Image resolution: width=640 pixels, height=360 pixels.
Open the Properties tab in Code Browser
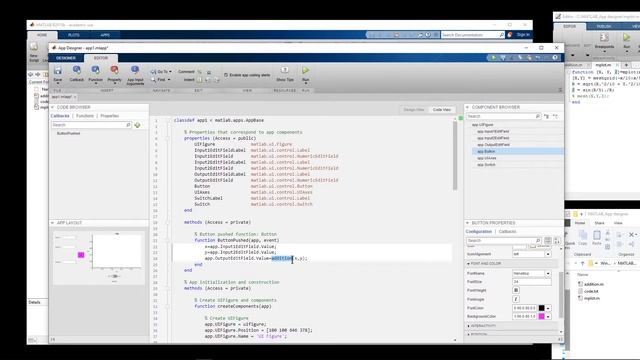[110, 116]
